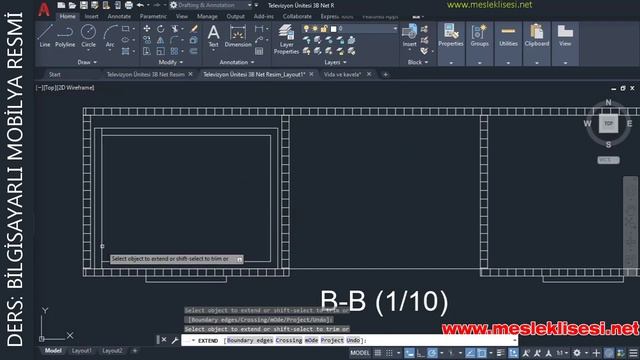Select the Arc tool
The image size is (640, 360).
pyautogui.click(x=110, y=36)
